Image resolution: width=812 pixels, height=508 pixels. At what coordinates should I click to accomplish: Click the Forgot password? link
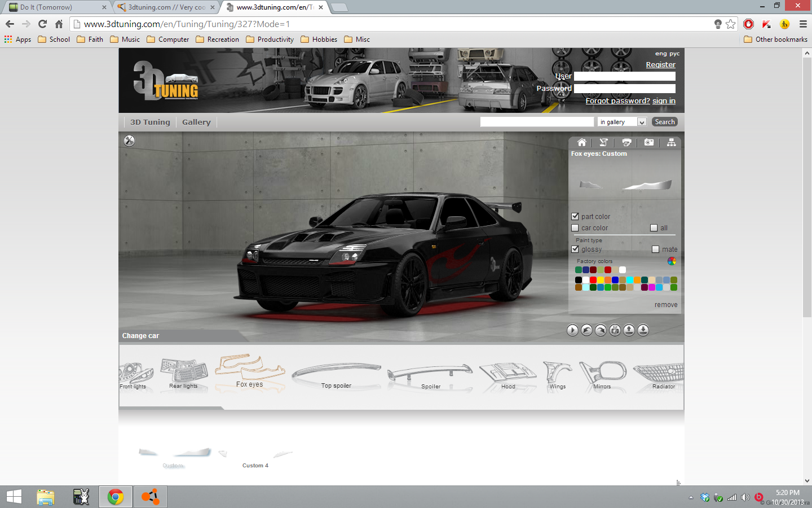pyautogui.click(x=617, y=100)
